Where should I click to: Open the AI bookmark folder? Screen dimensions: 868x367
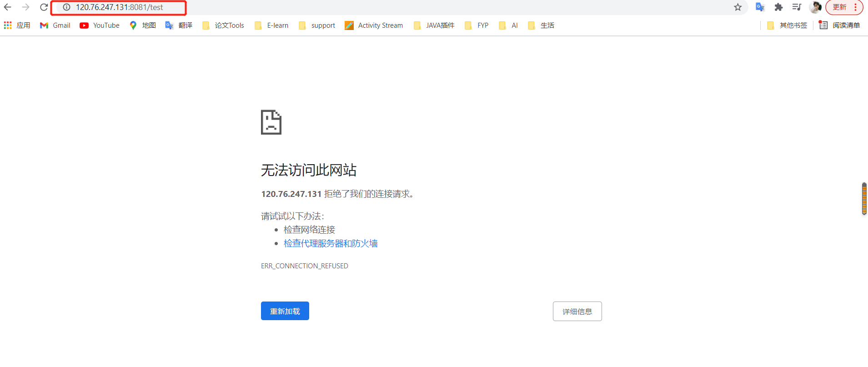coord(508,25)
